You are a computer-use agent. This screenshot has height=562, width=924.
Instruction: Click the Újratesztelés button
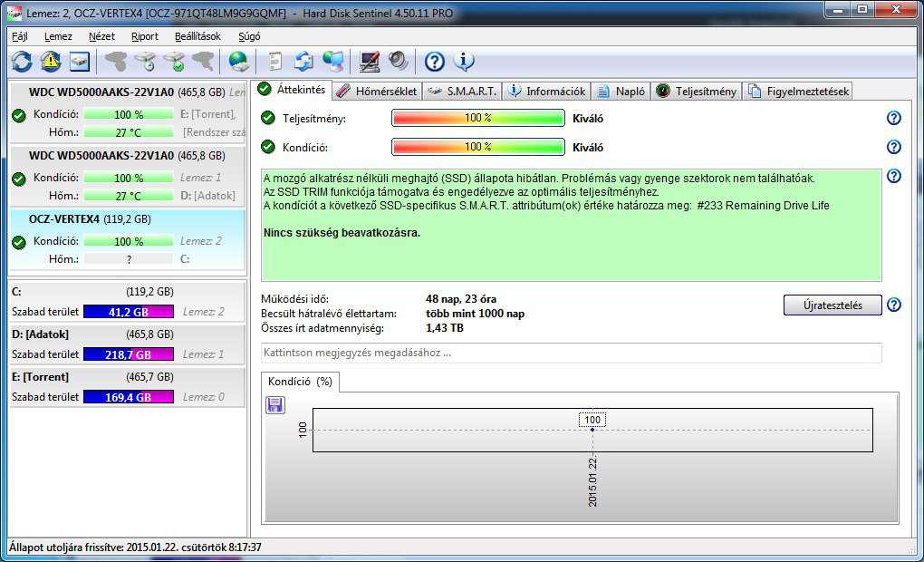[833, 305]
